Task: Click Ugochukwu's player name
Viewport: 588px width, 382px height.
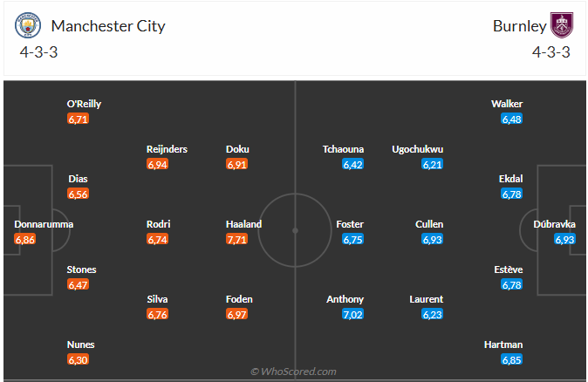Action: (418, 149)
